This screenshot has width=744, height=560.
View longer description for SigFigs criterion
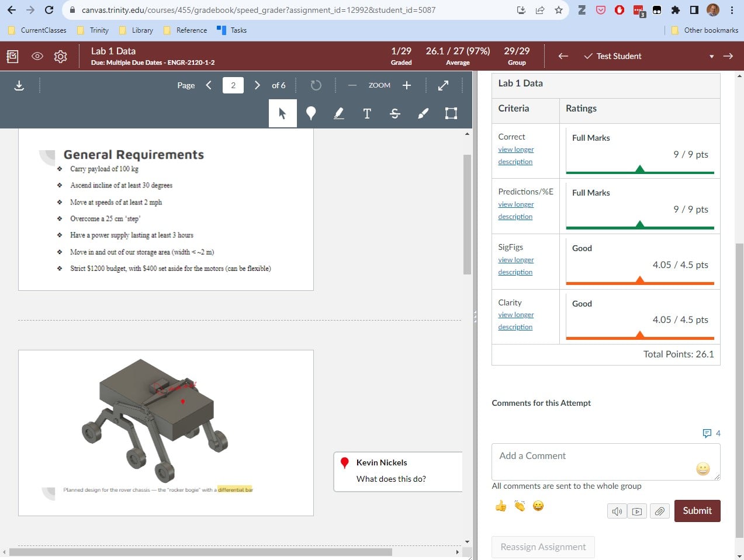[515, 266]
